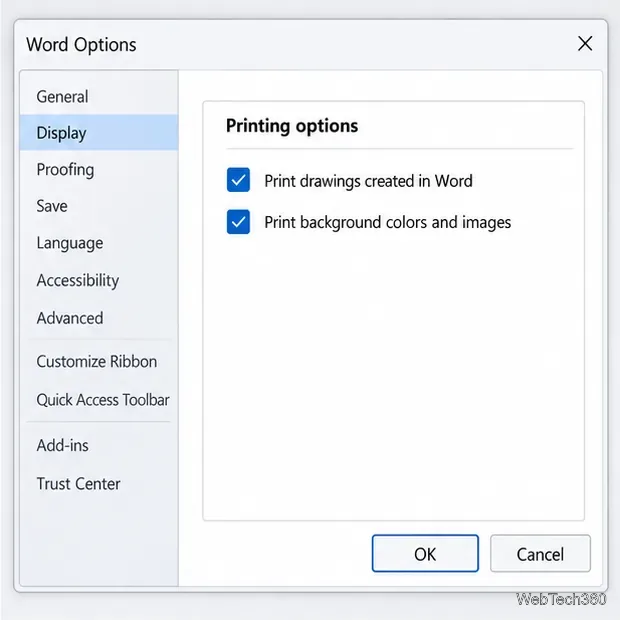Open the General category
This screenshot has width=620, height=620.
pos(99,96)
